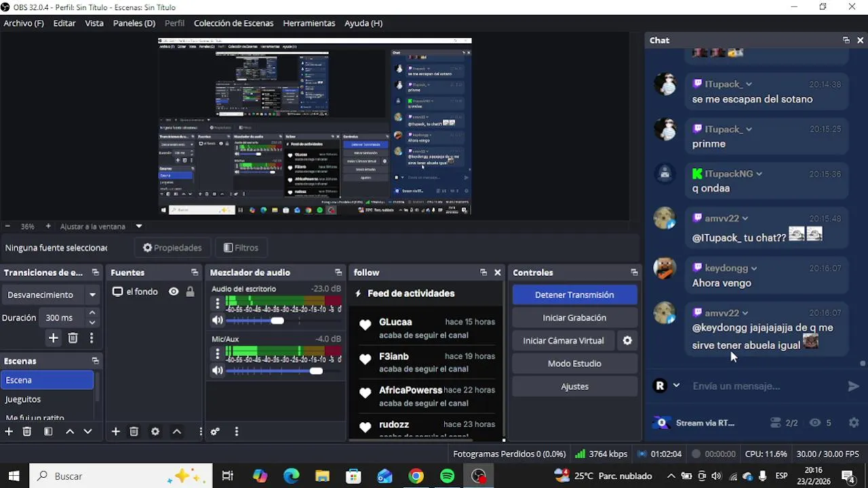Open Audio del escritorio options dots

(x=218, y=304)
